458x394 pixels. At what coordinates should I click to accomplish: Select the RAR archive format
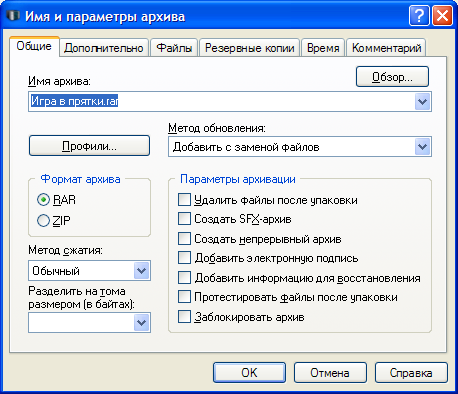point(43,200)
